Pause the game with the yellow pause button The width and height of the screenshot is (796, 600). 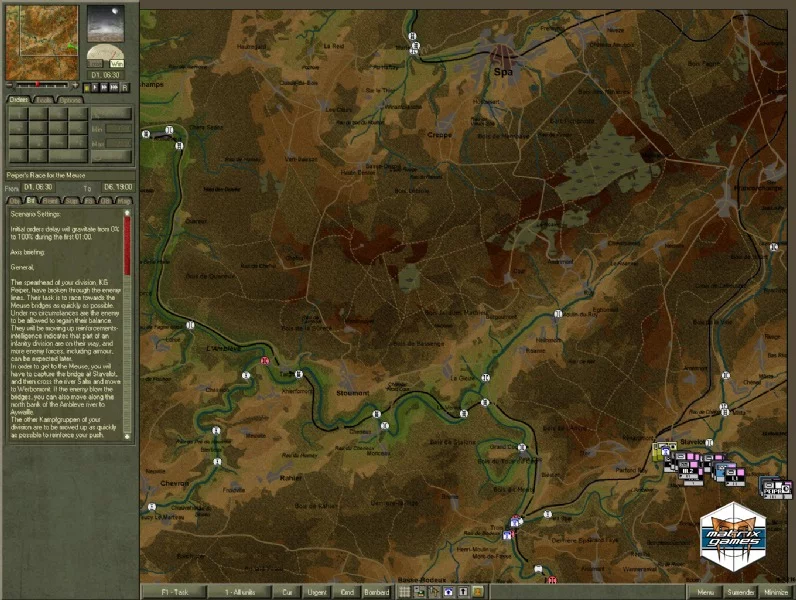(86, 88)
